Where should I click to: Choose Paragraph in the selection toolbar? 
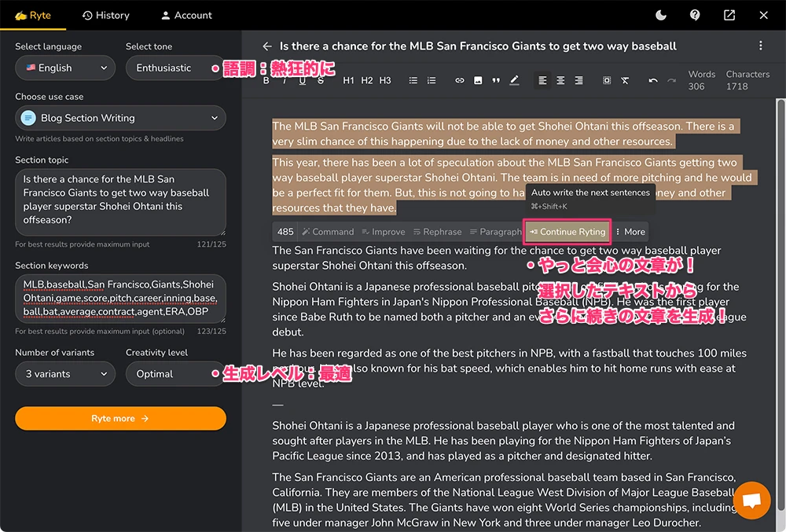[495, 232]
